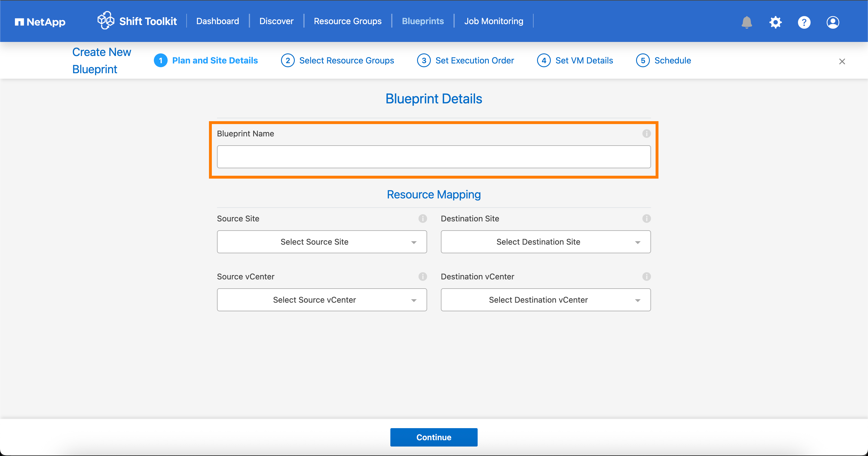This screenshot has width=868, height=456.
Task: Jump to Select Resource Groups step
Action: (x=346, y=60)
